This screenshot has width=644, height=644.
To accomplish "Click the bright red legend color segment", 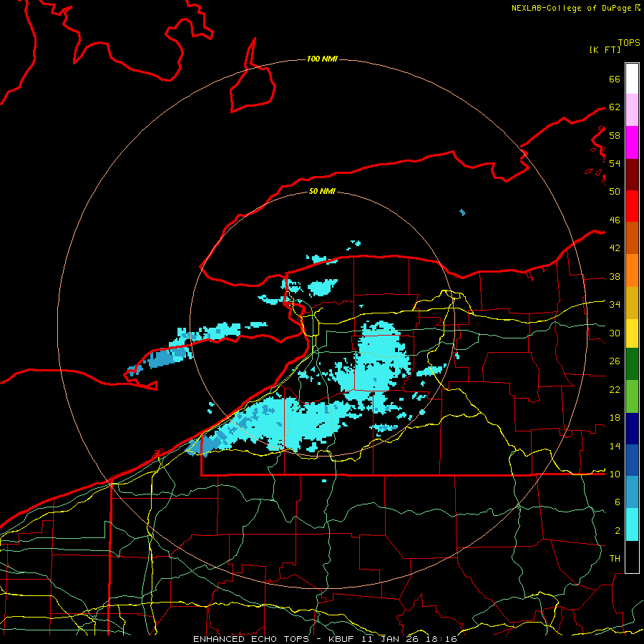I will click(x=632, y=206).
